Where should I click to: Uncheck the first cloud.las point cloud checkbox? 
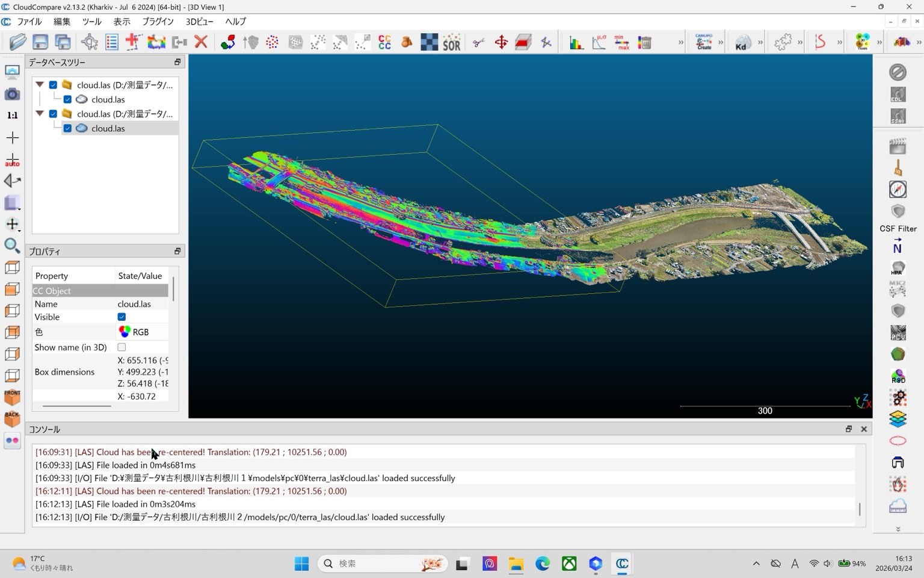point(67,99)
